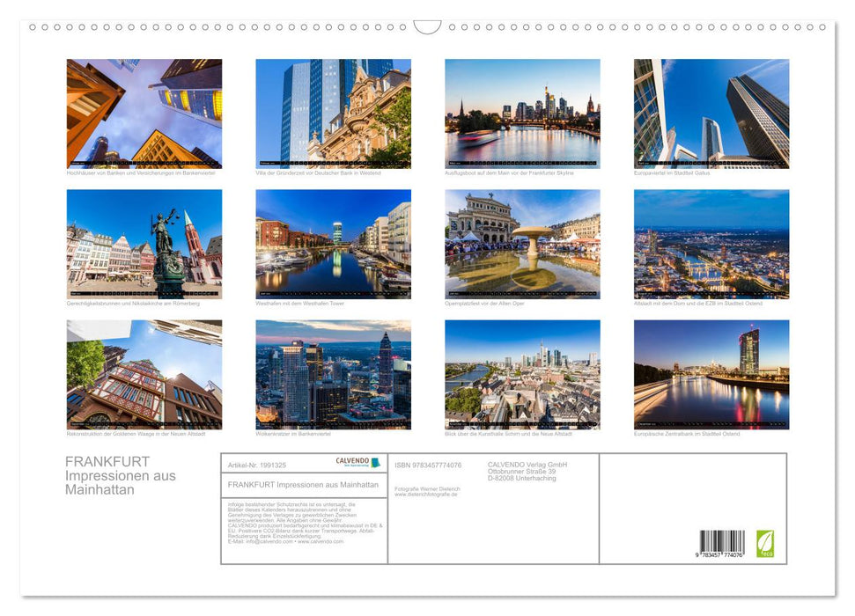Click the calendar hanger notch at top center
This screenshot has height=616, width=855.
427,26
